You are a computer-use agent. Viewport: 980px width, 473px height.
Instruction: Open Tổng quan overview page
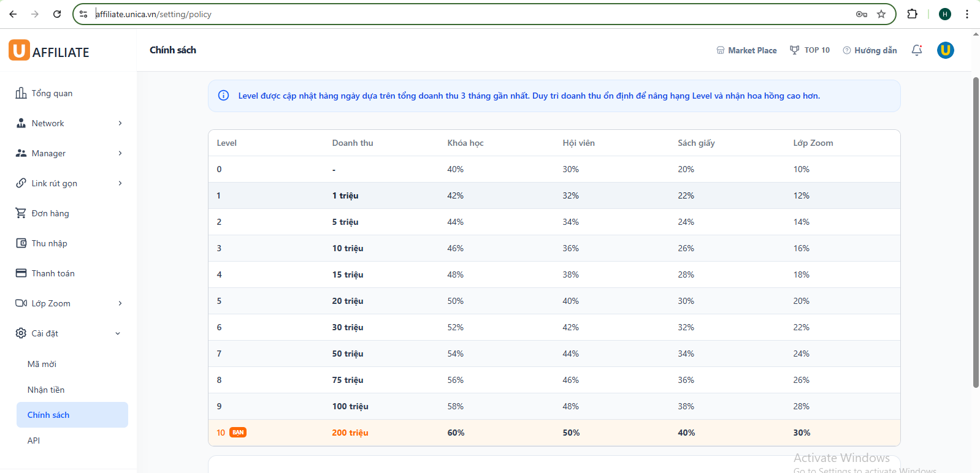pyautogui.click(x=52, y=93)
